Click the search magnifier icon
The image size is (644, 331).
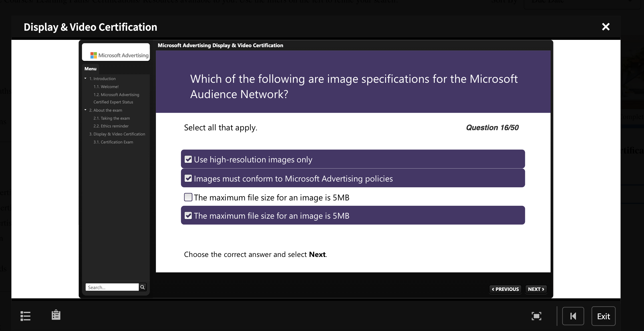pyautogui.click(x=143, y=287)
